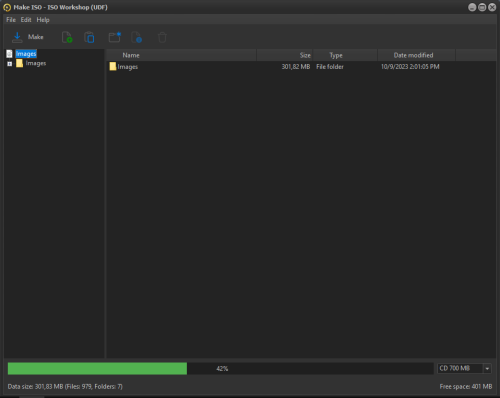Click the 10/9/2023 2:01:05 PM date cell
This screenshot has height=398, width=500.
tap(410, 67)
